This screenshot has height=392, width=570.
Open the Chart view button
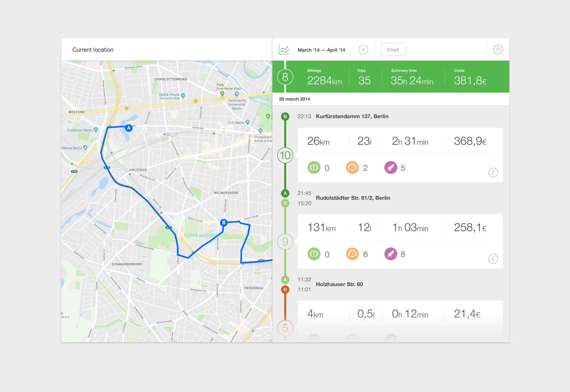tap(393, 50)
